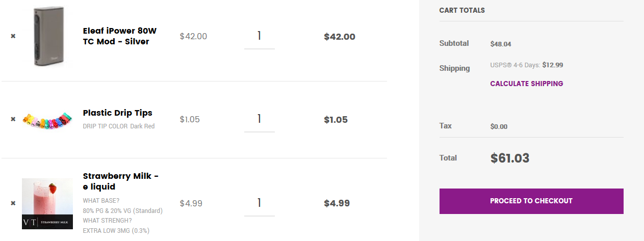Remove Strawberry Milk e liquid from cart
This screenshot has height=241, width=644.
coord(13,203)
